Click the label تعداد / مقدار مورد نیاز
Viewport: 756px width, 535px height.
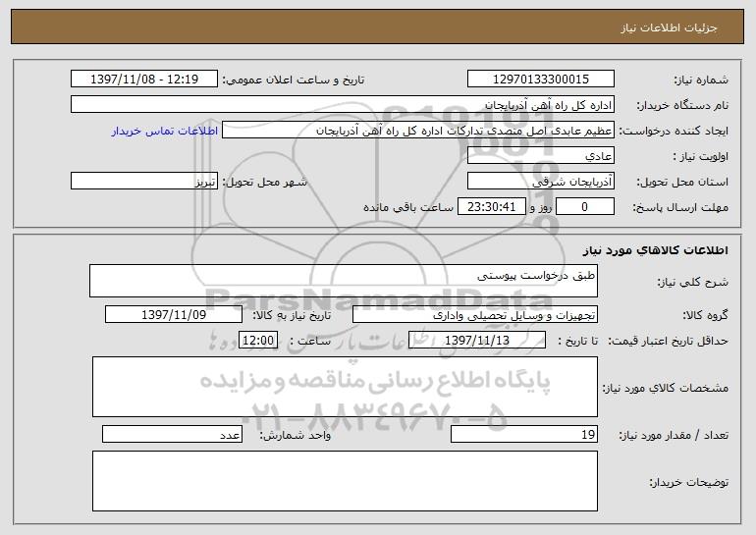[x=674, y=435]
